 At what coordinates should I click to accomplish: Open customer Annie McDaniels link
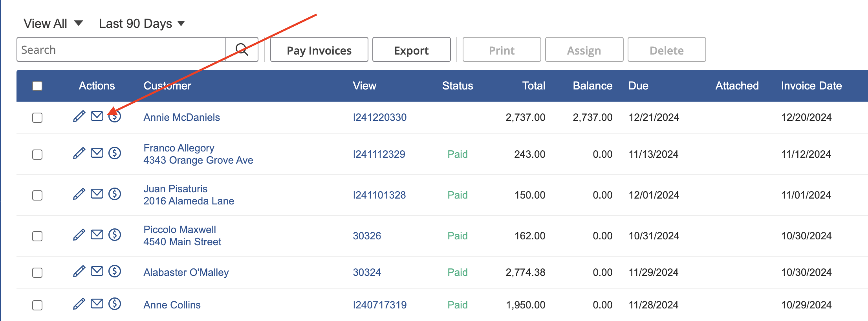pyautogui.click(x=181, y=117)
